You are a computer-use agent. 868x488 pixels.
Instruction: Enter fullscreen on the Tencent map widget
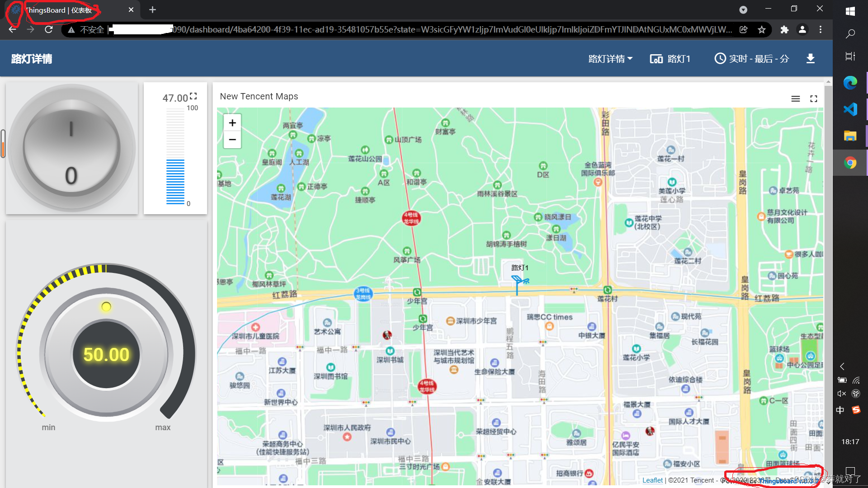click(814, 99)
